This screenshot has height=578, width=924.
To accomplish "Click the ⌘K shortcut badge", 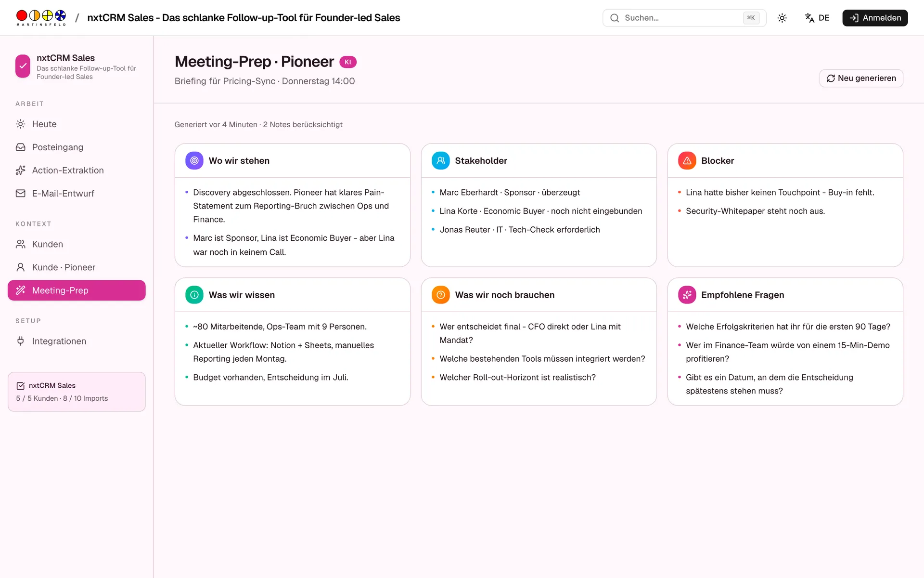I will (751, 18).
